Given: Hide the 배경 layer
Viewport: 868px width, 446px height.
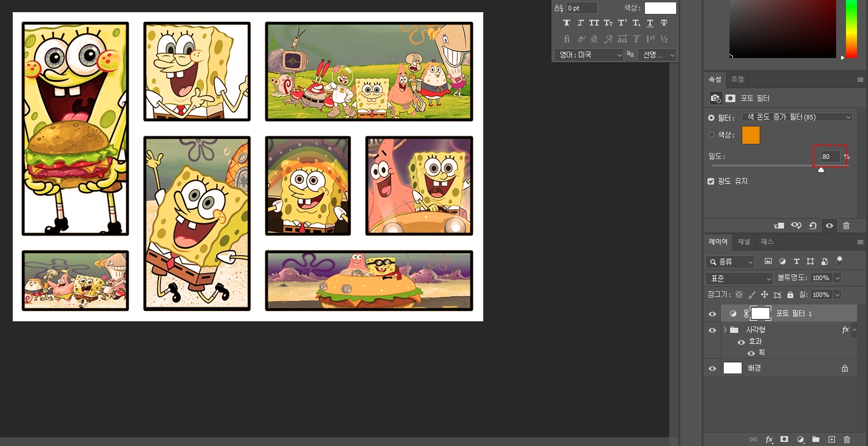Looking at the screenshot, I should click(712, 368).
